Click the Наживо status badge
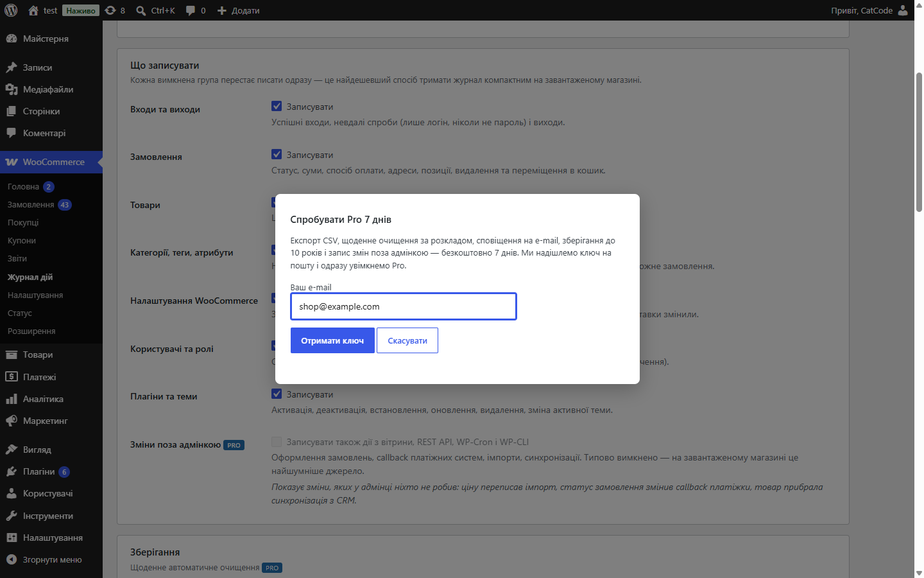The height and width of the screenshot is (578, 924). (81, 10)
